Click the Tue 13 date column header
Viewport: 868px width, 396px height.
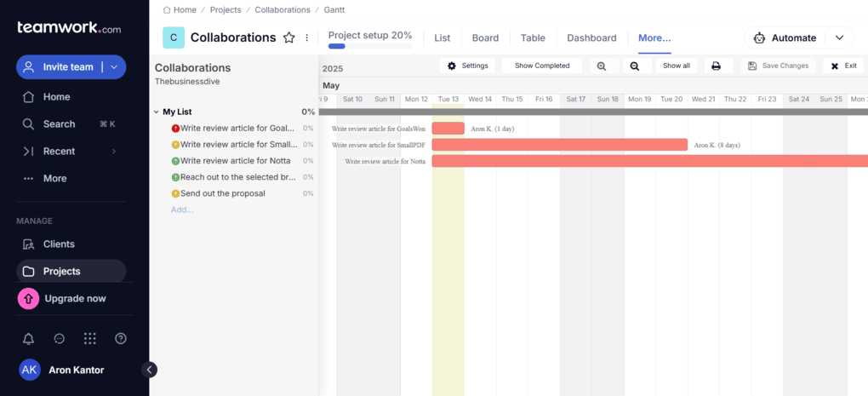(448, 100)
